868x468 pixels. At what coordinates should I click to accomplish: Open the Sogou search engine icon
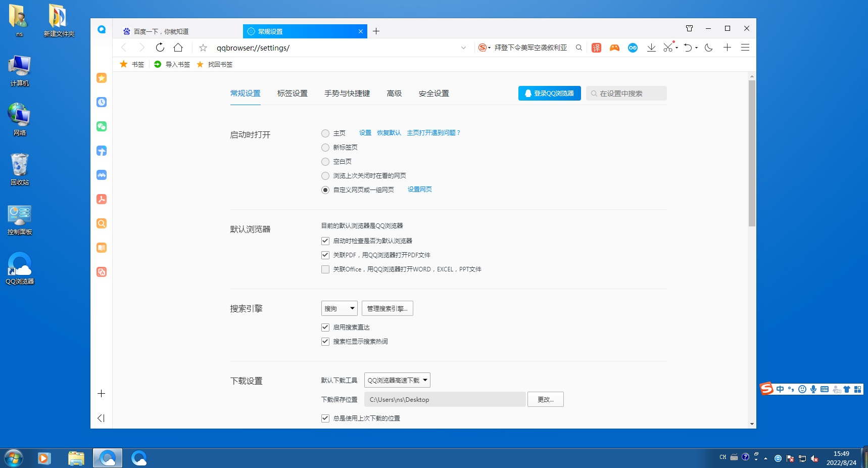[483, 48]
